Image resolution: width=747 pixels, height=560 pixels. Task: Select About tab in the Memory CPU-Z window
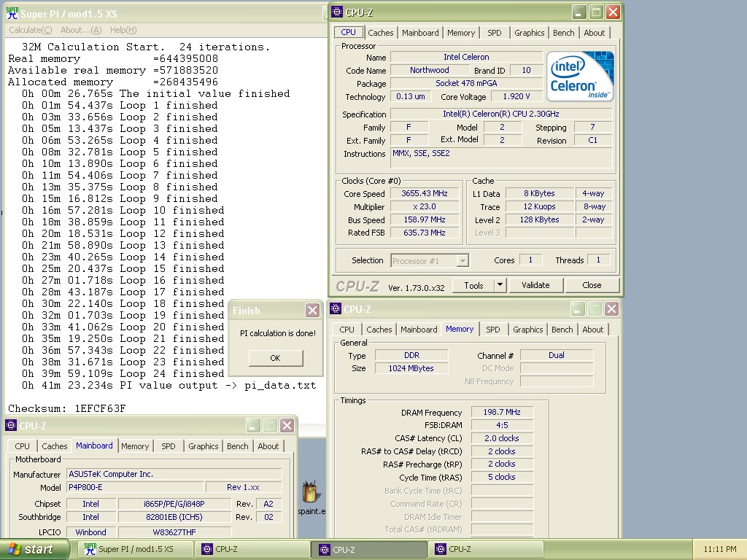pos(593,330)
